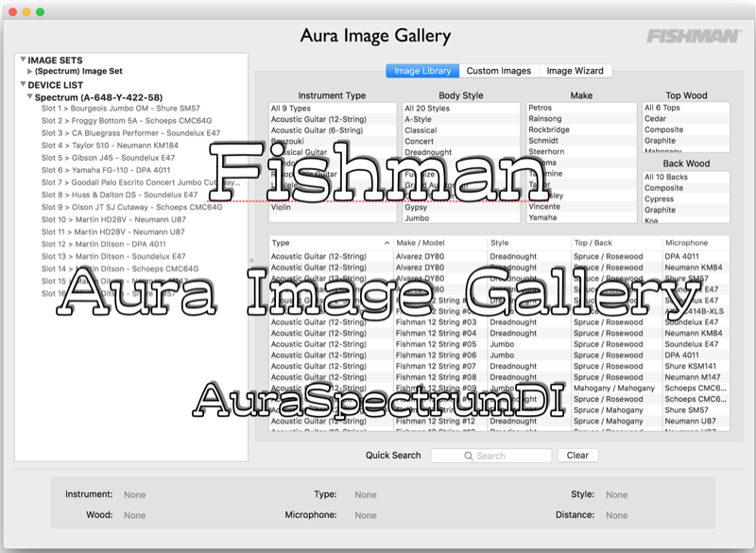Choose Rainsong in the Make list
The width and height of the screenshot is (756, 553).
click(581, 118)
